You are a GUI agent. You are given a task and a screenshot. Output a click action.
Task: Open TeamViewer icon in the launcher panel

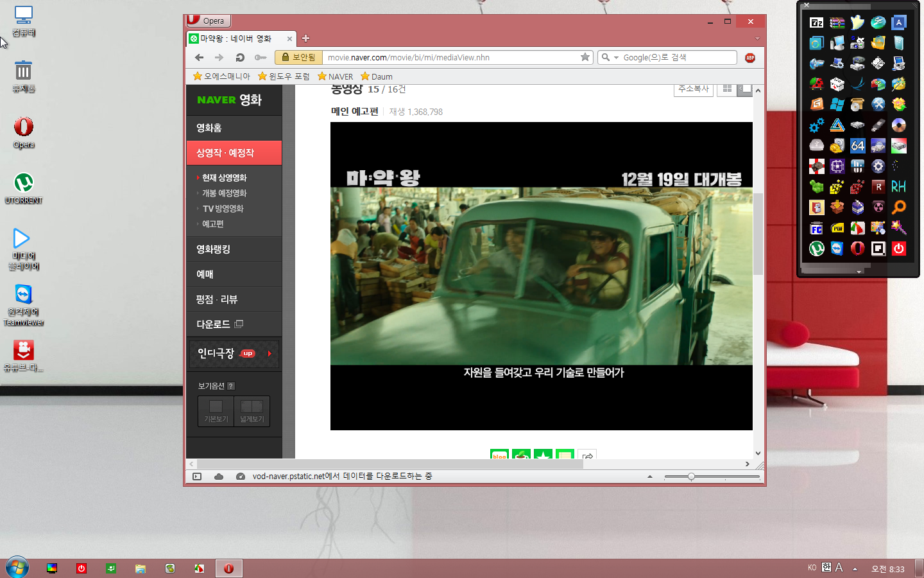(x=837, y=249)
